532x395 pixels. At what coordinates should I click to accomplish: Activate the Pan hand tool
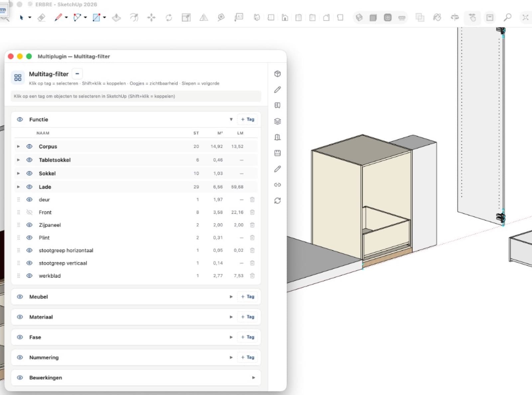[472, 17]
